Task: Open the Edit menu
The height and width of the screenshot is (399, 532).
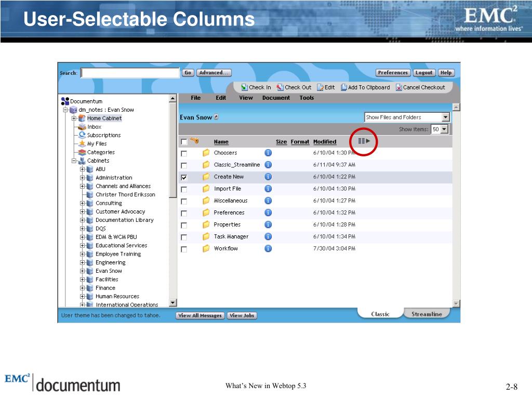Action: tap(221, 98)
